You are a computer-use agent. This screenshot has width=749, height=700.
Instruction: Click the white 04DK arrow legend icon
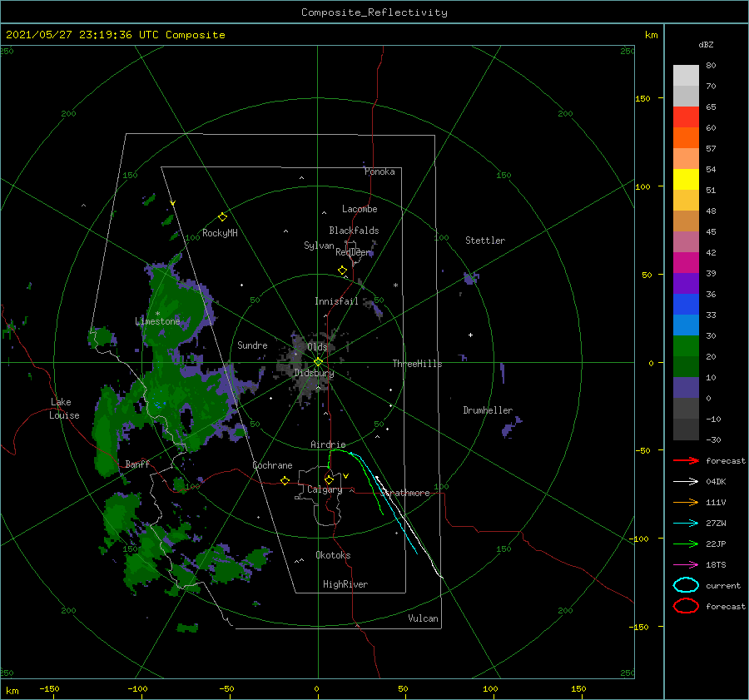click(x=686, y=482)
